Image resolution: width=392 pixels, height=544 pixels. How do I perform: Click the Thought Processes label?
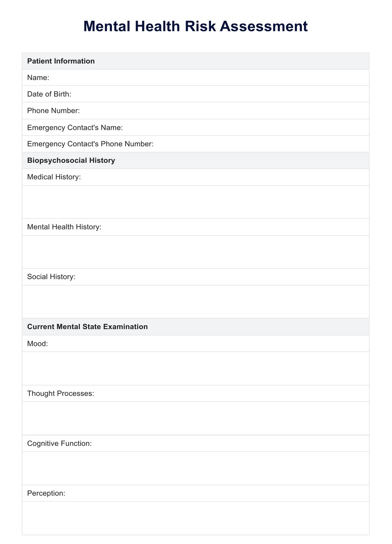coord(61,393)
